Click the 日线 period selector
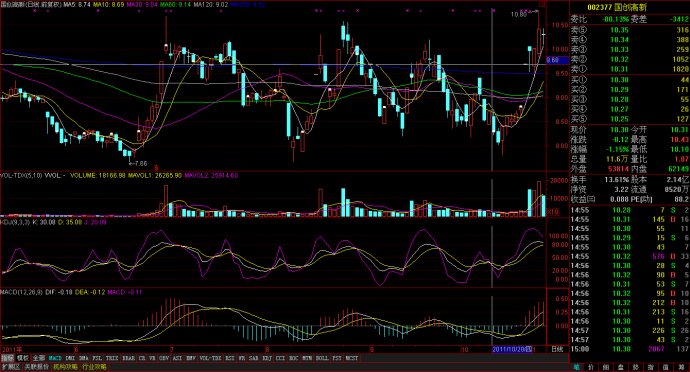 coord(557,349)
